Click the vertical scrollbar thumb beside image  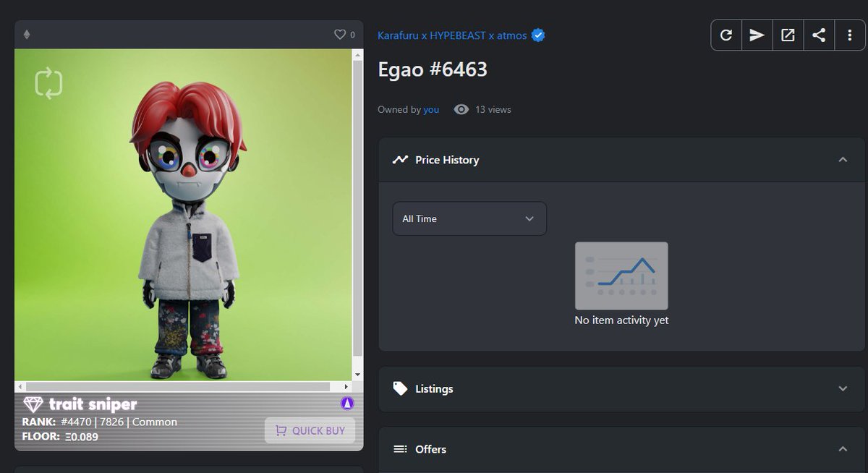357,208
